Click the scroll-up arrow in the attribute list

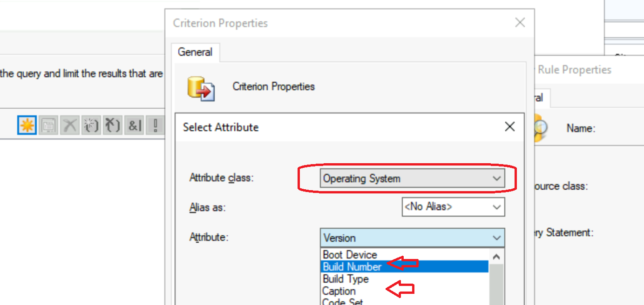tap(496, 256)
